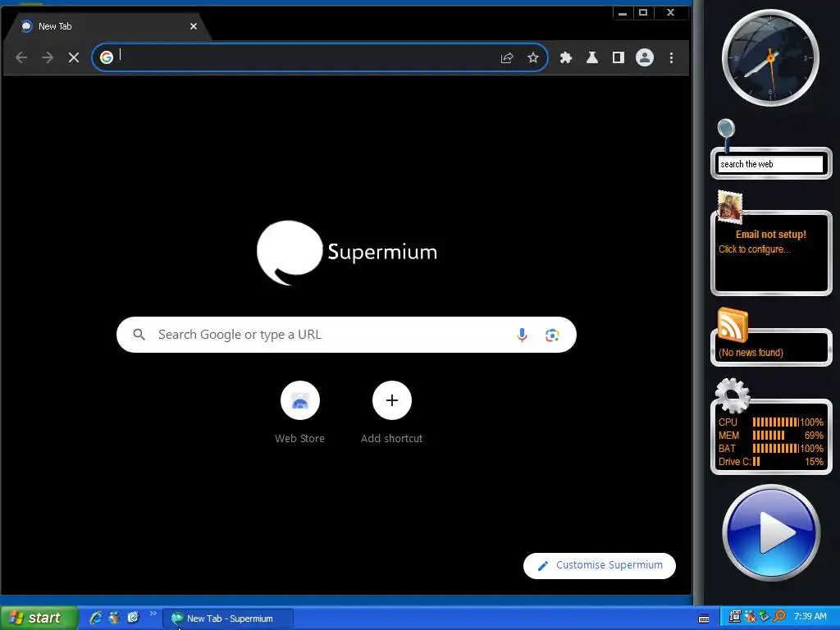Viewport: 840px width, 630px height.
Task: Launch Internet Explorer from quick launch
Action: pyautogui.click(x=96, y=618)
